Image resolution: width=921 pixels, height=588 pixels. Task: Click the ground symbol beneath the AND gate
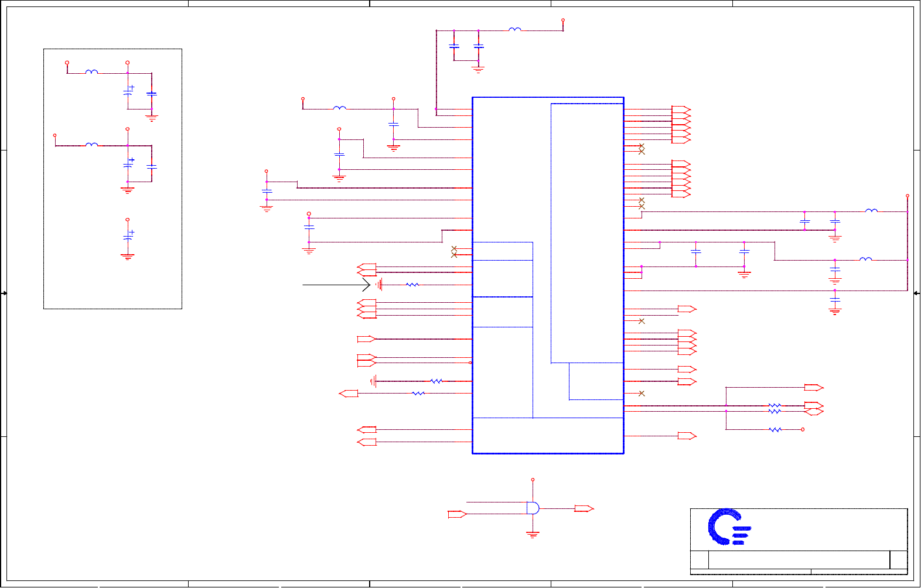pos(533,534)
